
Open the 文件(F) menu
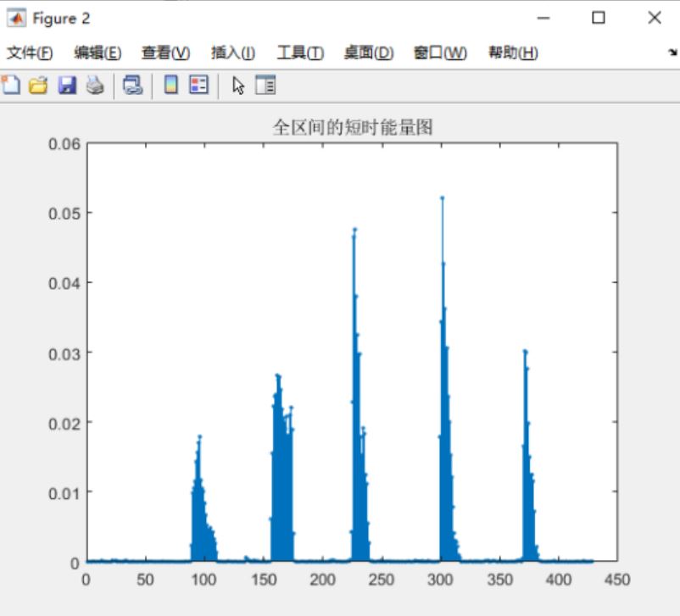pyautogui.click(x=30, y=53)
